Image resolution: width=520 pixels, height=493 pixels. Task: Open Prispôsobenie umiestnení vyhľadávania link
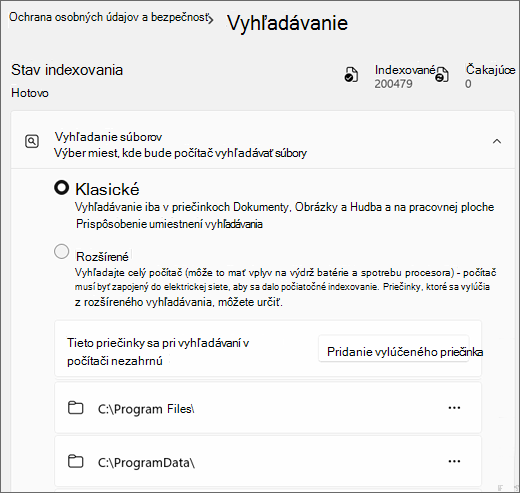pos(169,224)
